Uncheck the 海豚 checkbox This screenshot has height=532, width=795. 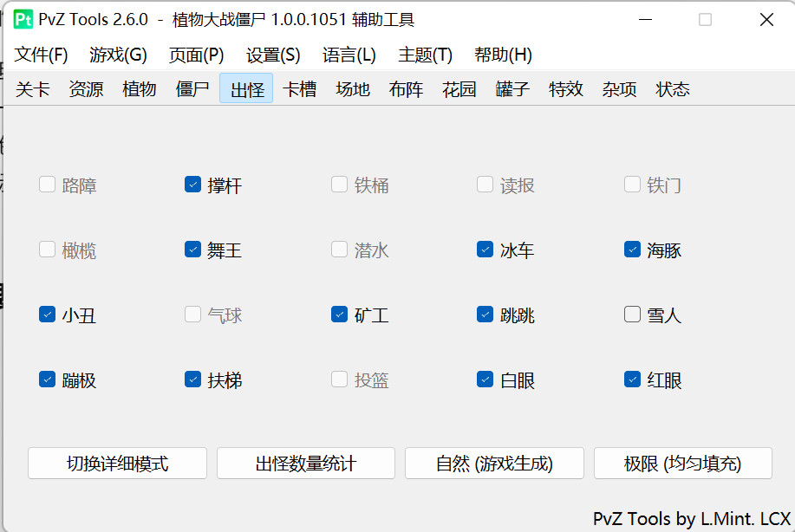pyautogui.click(x=632, y=250)
